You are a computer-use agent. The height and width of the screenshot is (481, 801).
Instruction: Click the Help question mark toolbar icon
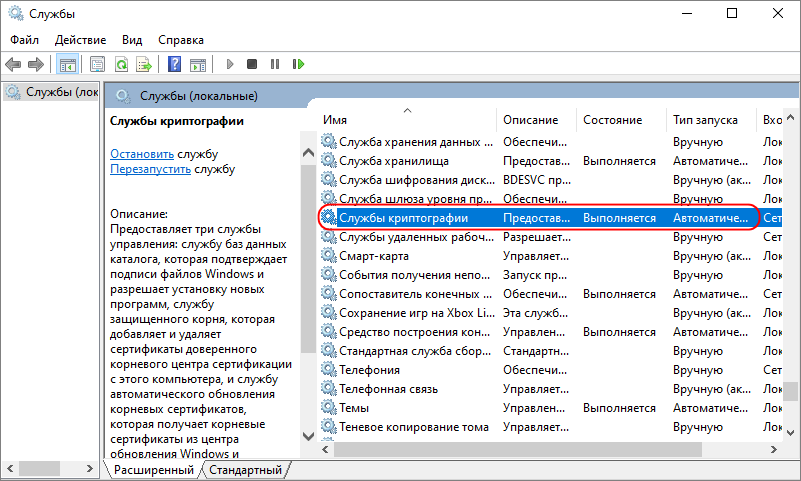(174, 64)
